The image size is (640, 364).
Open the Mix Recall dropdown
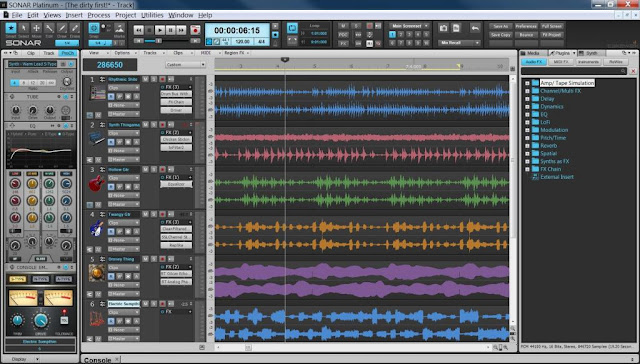(460, 42)
